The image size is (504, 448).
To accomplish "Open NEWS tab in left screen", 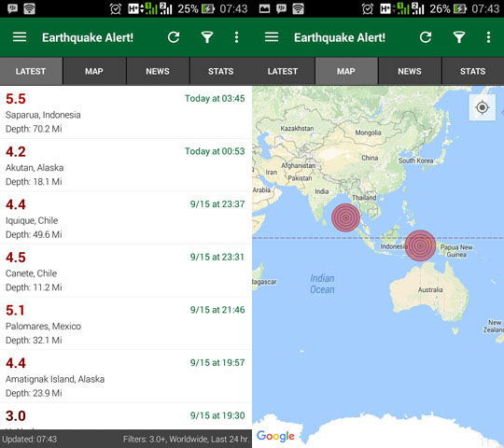I will (158, 71).
